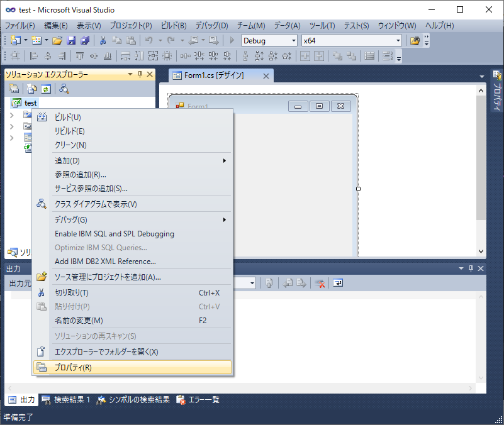This screenshot has height=425, width=504.
Task: Select エクスプローラーでフォルダーを開く(X) entry
Action: (x=132, y=352)
